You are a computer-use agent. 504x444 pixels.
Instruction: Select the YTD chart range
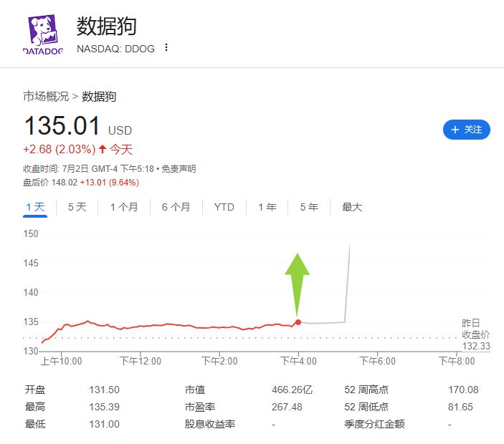click(224, 207)
